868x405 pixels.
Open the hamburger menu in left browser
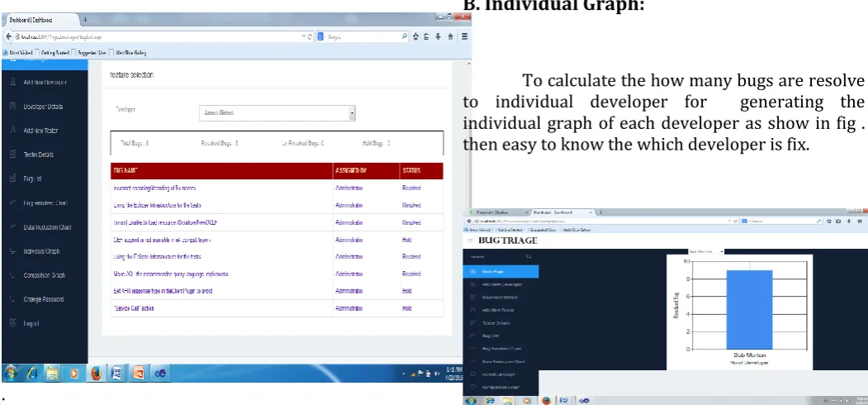464,36
